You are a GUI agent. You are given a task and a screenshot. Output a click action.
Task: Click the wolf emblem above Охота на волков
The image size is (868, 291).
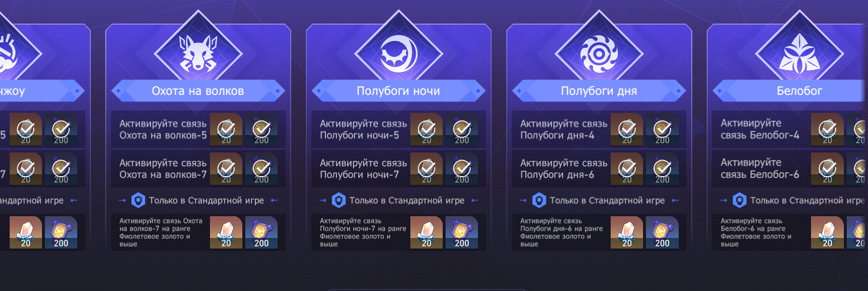click(x=198, y=53)
